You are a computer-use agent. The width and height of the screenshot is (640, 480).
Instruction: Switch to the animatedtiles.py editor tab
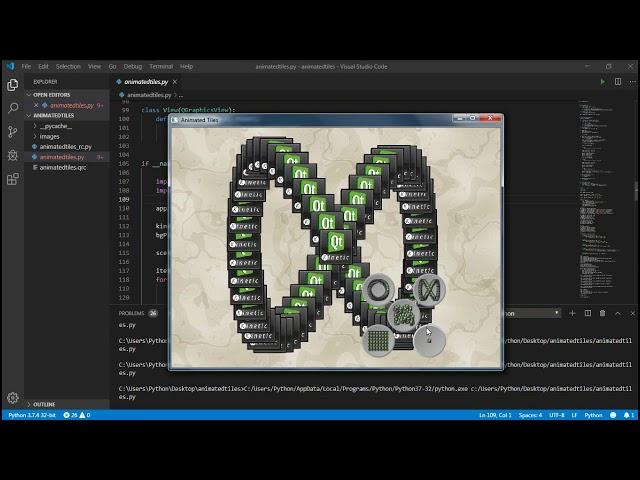click(146, 82)
